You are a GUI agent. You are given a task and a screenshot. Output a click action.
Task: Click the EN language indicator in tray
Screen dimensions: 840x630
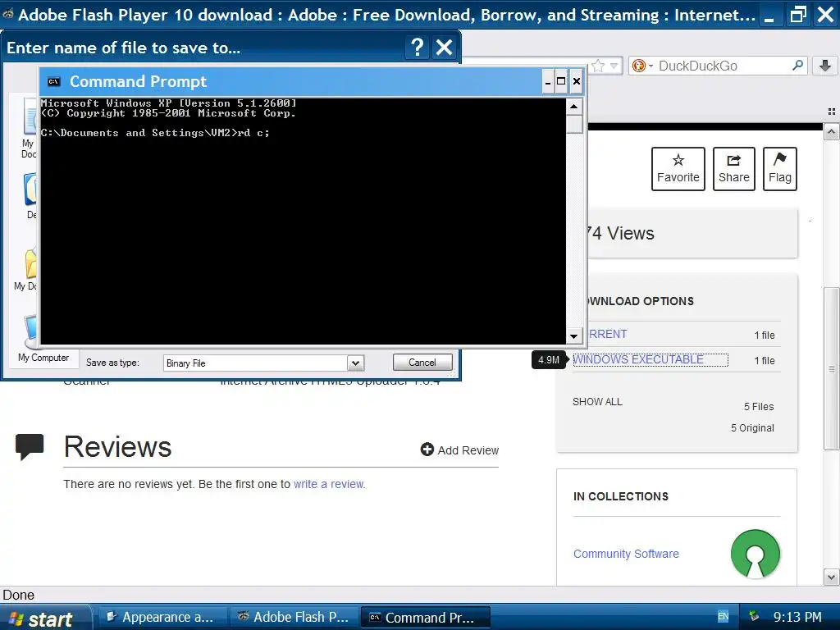pyautogui.click(x=723, y=617)
